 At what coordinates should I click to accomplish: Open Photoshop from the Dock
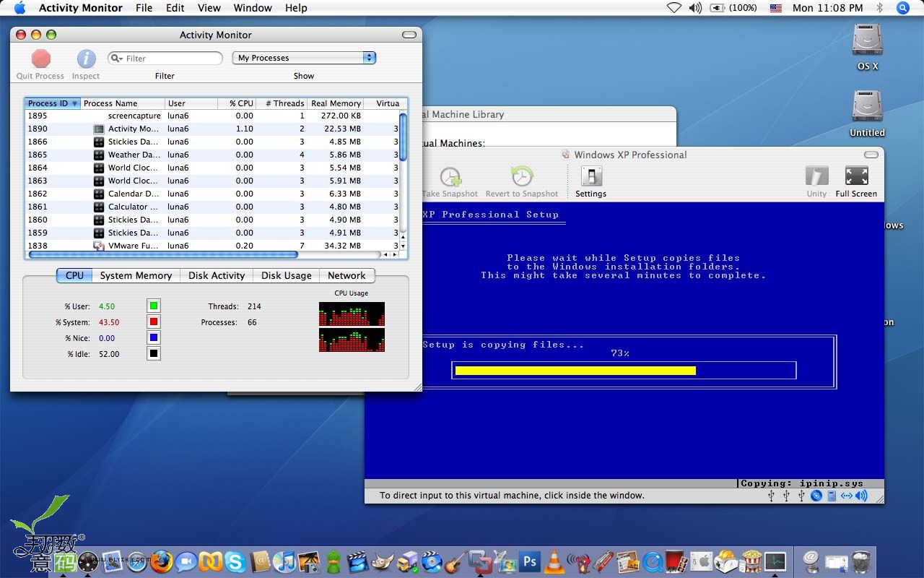point(531,561)
